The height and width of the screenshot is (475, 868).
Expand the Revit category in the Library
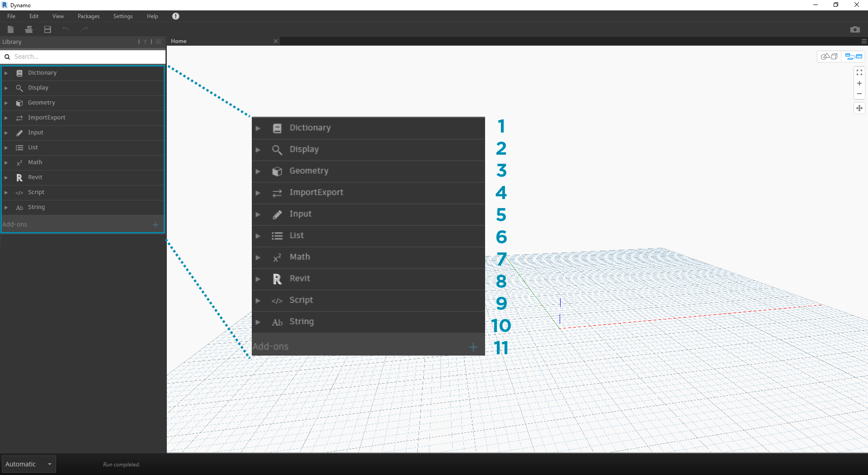point(6,177)
